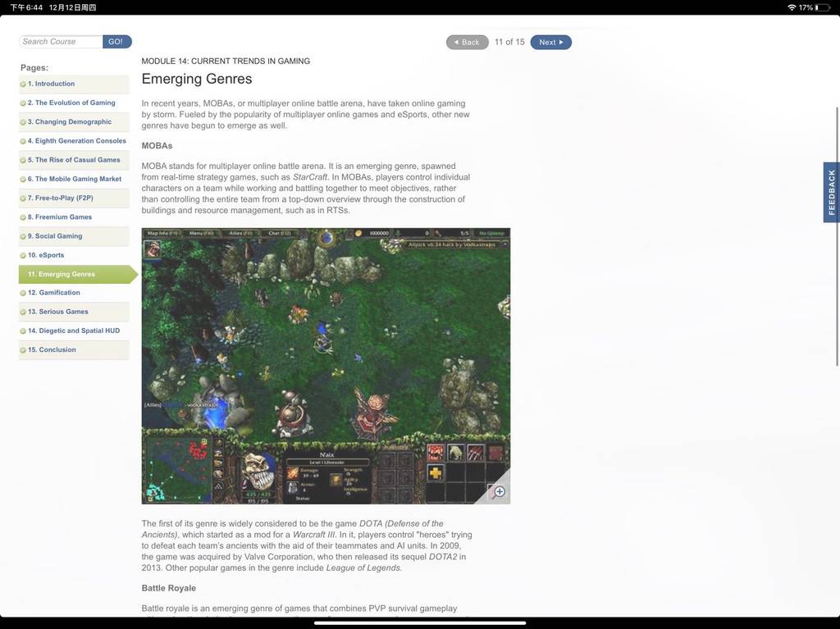Open page 14. Diegetic and Spatial HUD
840x629 pixels.
click(x=74, y=331)
